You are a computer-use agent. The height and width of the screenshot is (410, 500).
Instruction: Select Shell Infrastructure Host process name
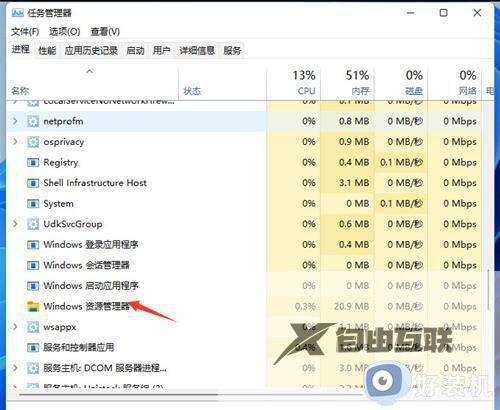coord(95,183)
